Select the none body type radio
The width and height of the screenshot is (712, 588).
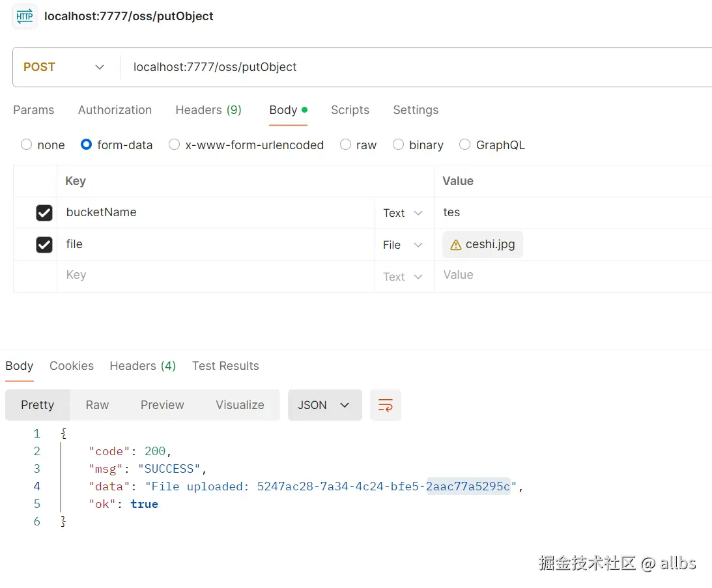[26, 145]
